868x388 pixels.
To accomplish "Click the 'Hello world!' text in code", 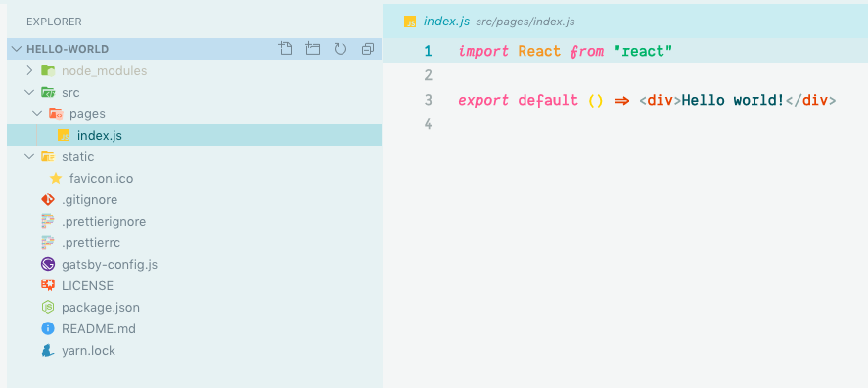I will pyautogui.click(x=733, y=100).
